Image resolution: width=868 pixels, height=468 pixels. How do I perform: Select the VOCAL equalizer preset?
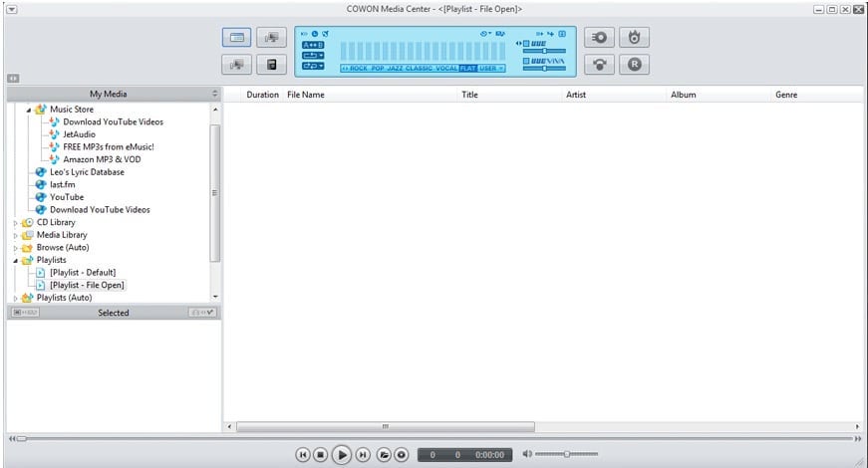tap(446, 68)
